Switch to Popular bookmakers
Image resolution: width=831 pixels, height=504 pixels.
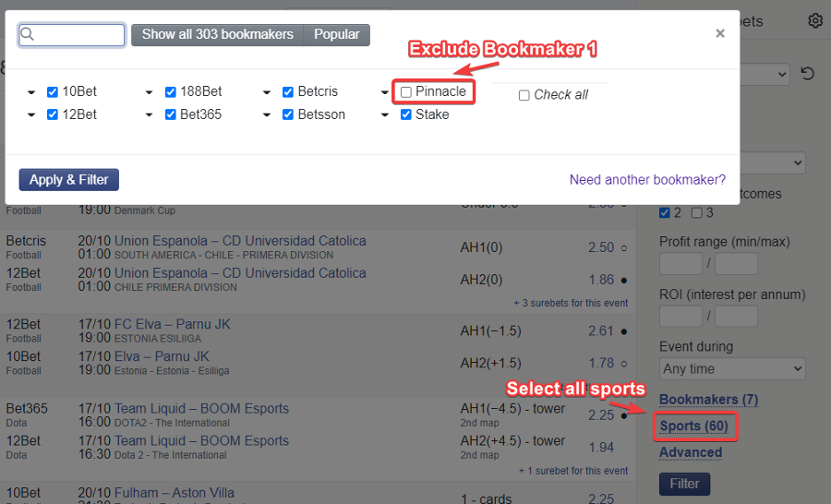tap(336, 34)
